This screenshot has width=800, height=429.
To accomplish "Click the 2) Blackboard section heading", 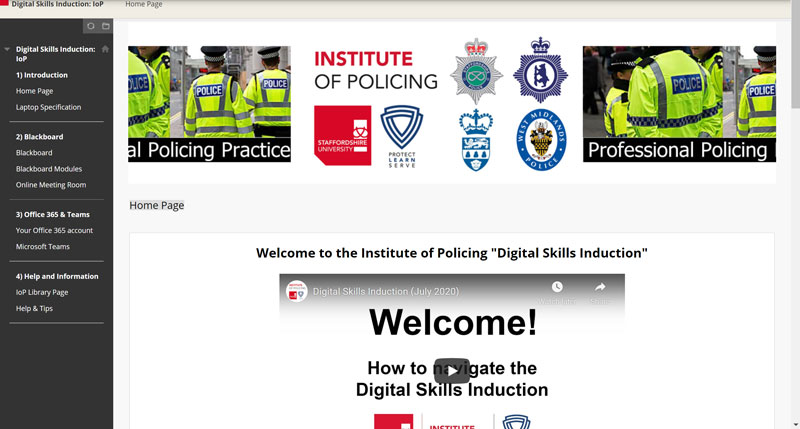I will [x=39, y=137].
